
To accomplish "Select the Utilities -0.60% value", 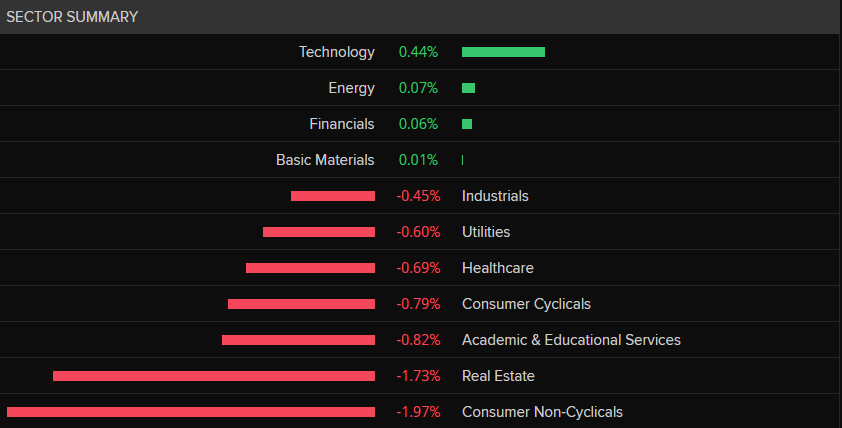I will click(x=418, y=232).
